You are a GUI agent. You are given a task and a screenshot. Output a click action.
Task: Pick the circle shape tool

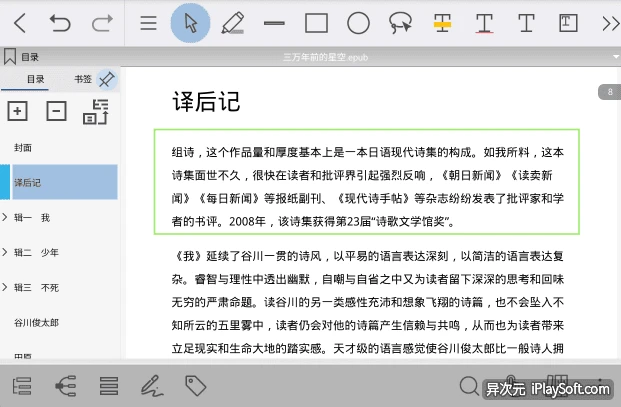(x=358, y=23)
